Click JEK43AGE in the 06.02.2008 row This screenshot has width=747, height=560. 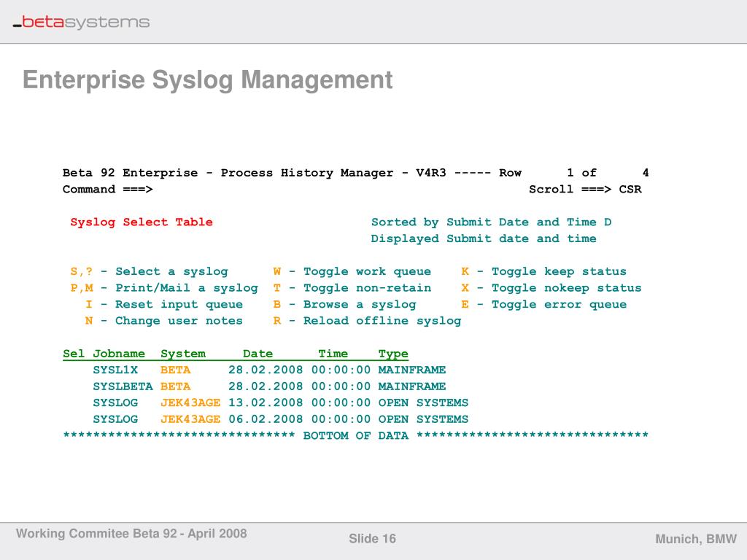(190, 419)
